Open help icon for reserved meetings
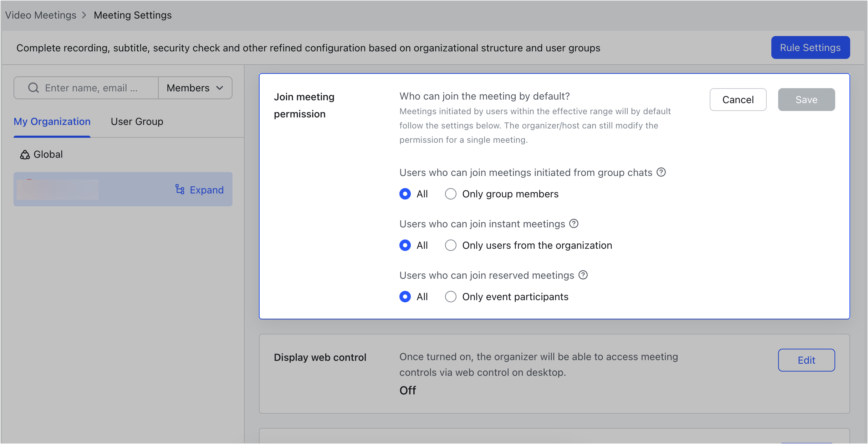The image size is (868, 444). (x=583, y=275)
